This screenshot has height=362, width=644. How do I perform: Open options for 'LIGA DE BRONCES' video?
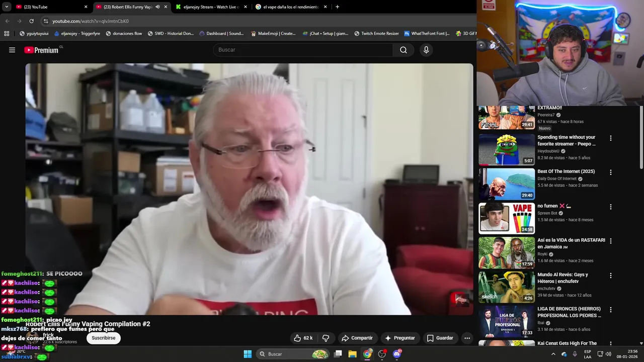(x=611, y=310)
